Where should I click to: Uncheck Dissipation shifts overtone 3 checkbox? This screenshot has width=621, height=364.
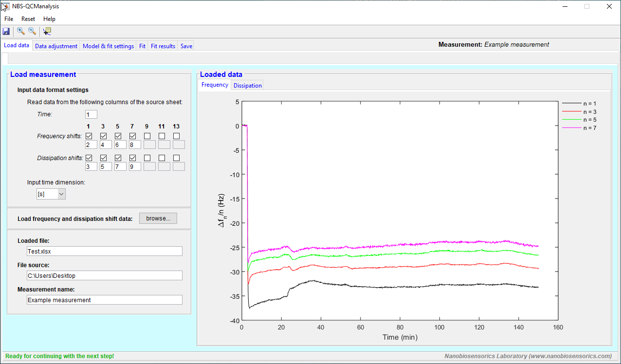coord(103,158)
